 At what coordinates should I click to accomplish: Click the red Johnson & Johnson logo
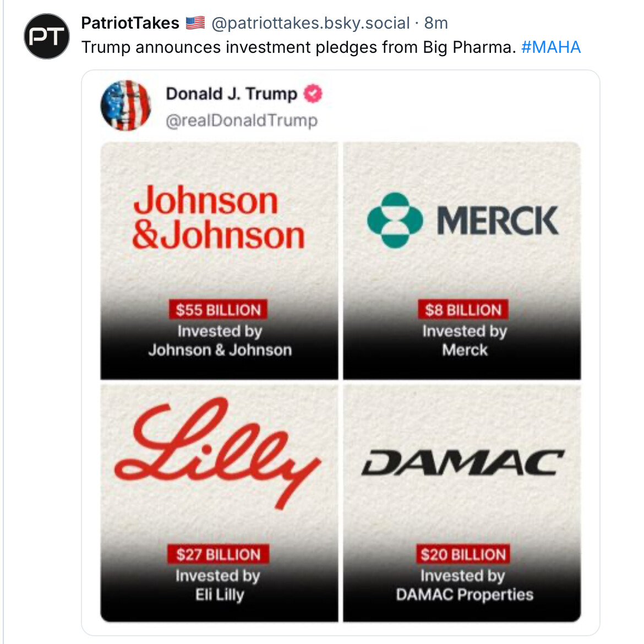tap(218, 217)
